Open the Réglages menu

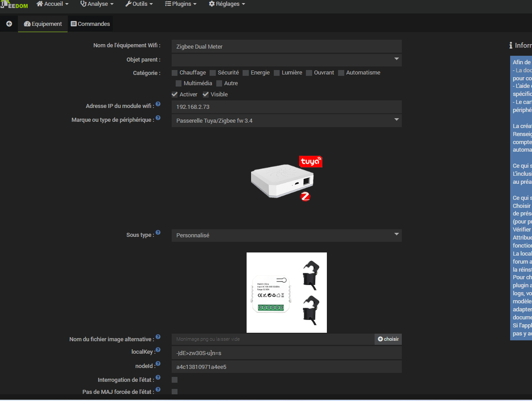point(227,4)
